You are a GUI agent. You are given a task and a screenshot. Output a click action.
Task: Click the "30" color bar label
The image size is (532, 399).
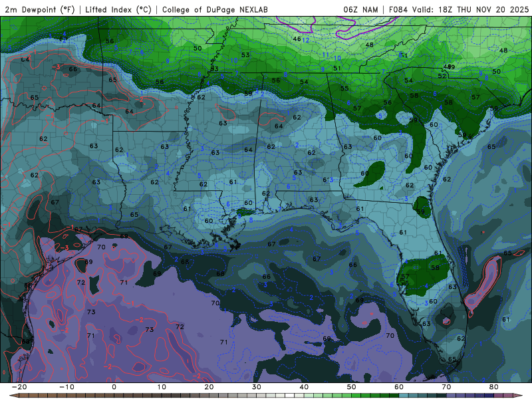(x=257, y=387)
